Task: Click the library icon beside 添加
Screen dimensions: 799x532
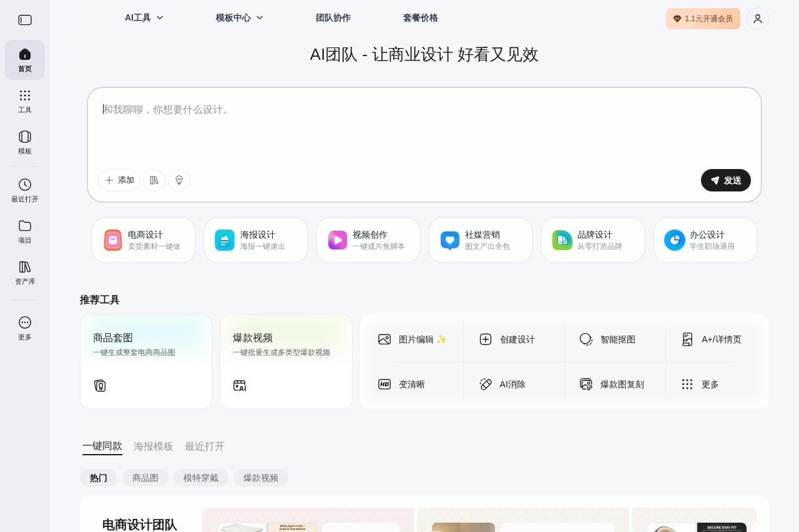Action: point(154,180)
